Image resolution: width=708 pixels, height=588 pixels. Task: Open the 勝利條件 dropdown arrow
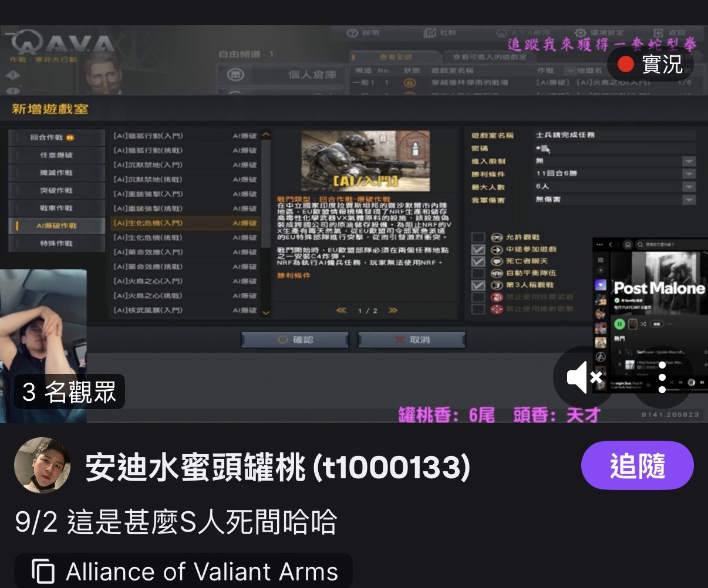(689, 174)
